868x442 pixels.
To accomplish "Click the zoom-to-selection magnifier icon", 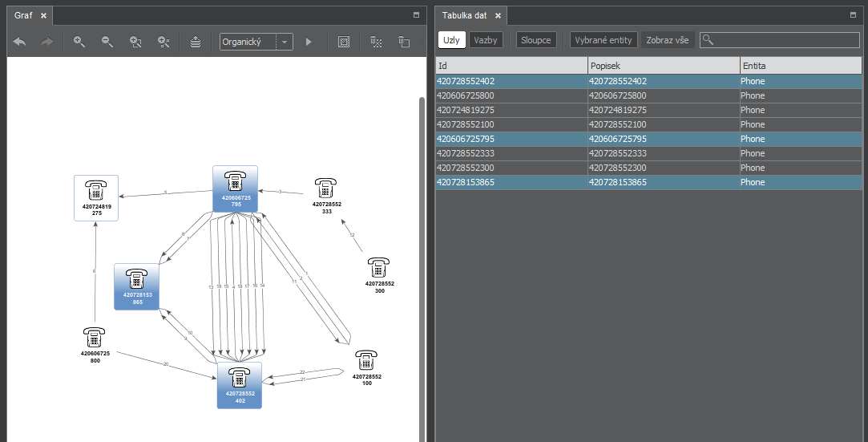I will [x=135, y=42].
